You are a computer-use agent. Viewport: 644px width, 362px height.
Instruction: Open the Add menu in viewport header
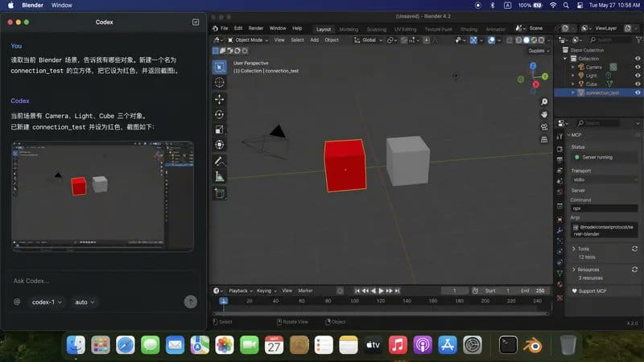coord(314,39)
